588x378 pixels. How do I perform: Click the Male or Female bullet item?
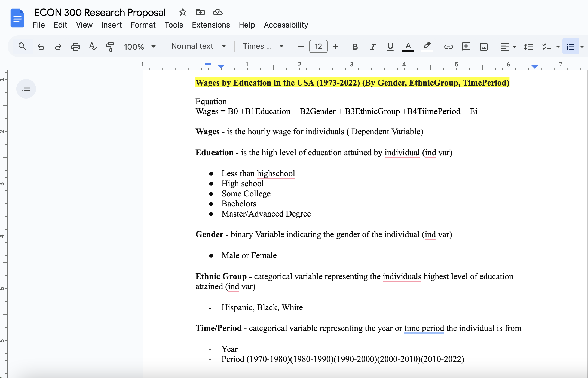coord(249,255)
